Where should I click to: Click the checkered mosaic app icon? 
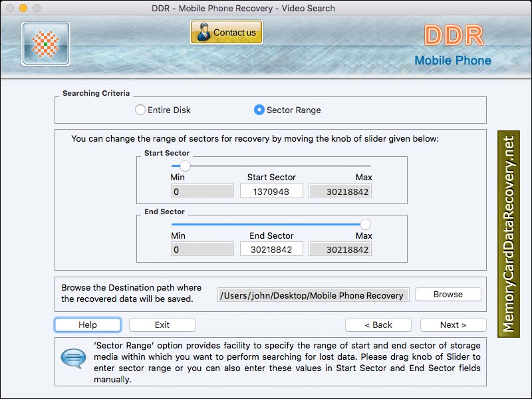(x=45, y=43)
